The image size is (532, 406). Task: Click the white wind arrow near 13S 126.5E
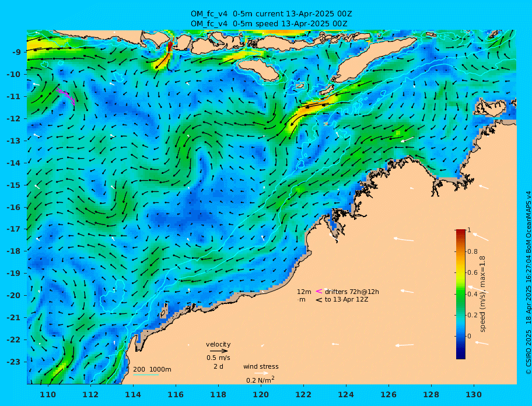pyautogui.click(x=407, y=139)
